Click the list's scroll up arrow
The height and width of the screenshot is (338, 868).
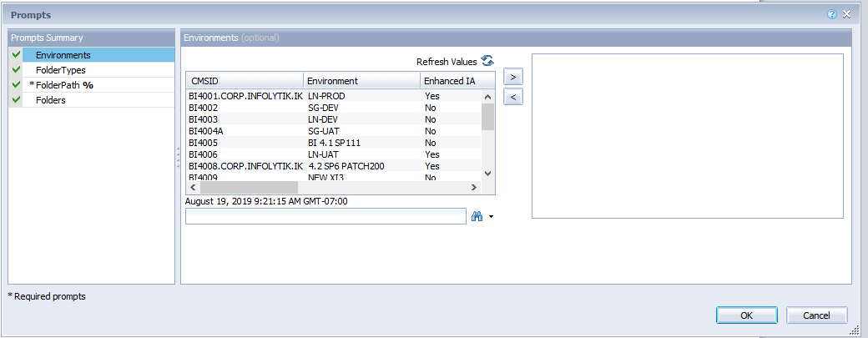487,97
